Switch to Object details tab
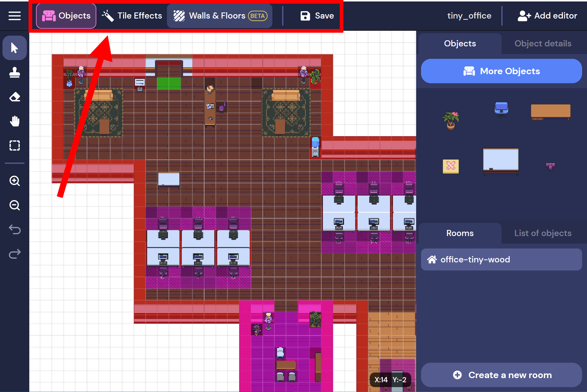587x392 pixels. (543, 43)
